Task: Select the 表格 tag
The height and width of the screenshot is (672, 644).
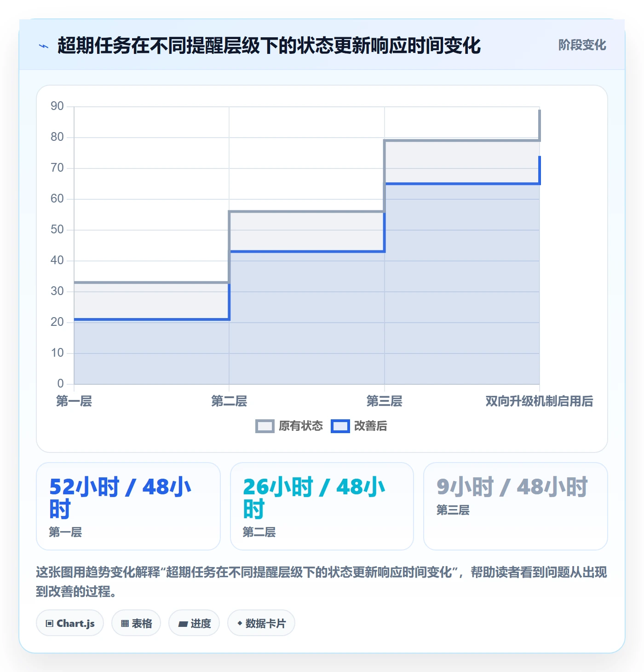Action: pyautogui.click(x=136, y=623)
